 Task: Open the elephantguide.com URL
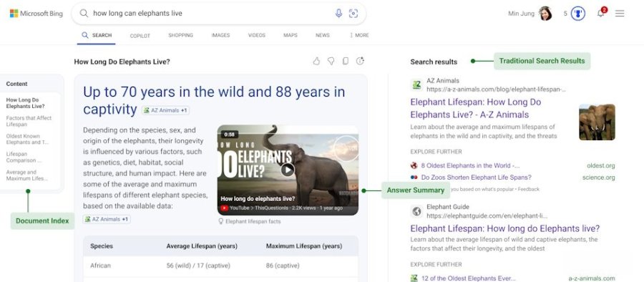click(x=487, y=215)
